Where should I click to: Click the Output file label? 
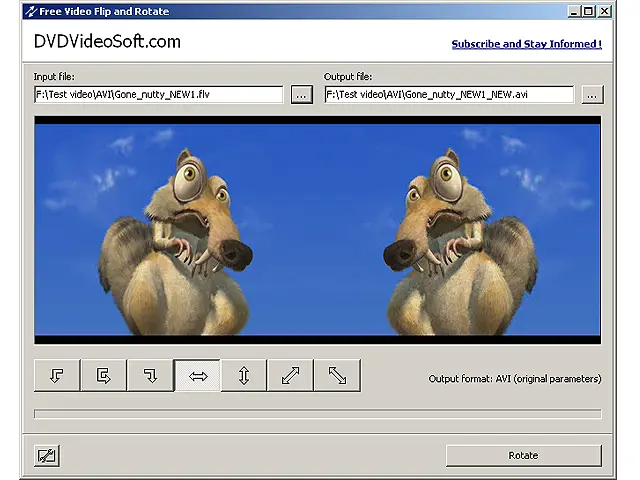(348, 77)
